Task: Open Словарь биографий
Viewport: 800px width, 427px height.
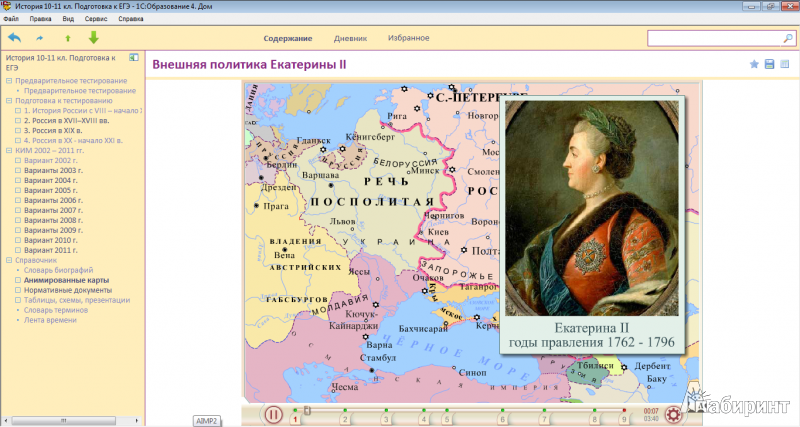Action: 59,270
